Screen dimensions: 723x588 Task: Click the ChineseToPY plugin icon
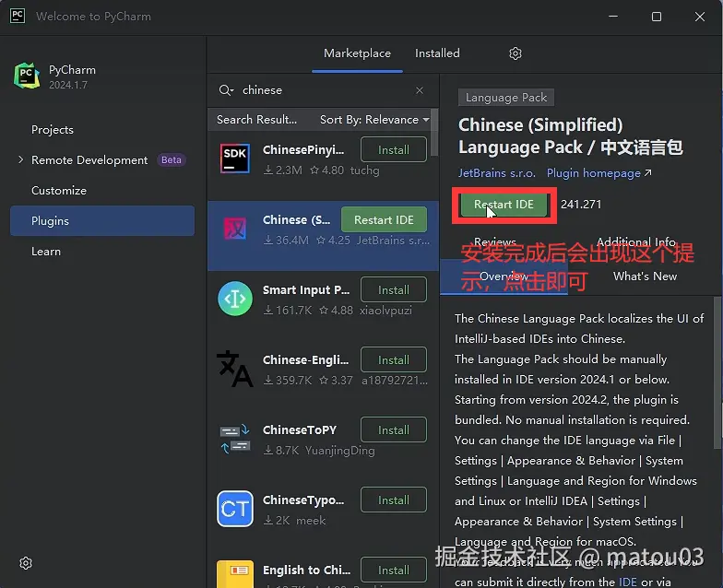tap(235, 439)
